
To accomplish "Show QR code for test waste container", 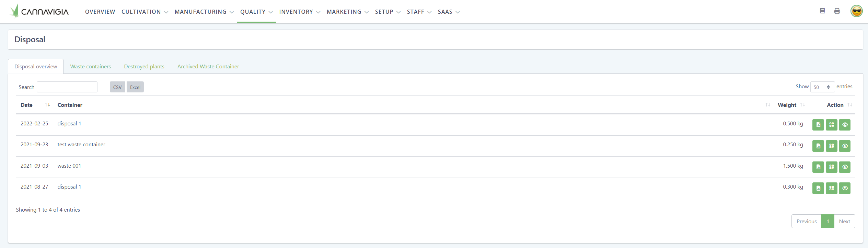I will click(831, 146).
